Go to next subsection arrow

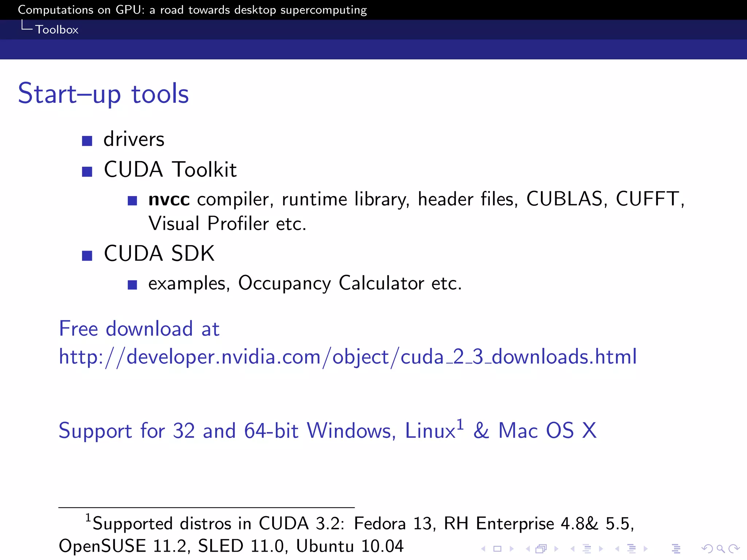601,549
